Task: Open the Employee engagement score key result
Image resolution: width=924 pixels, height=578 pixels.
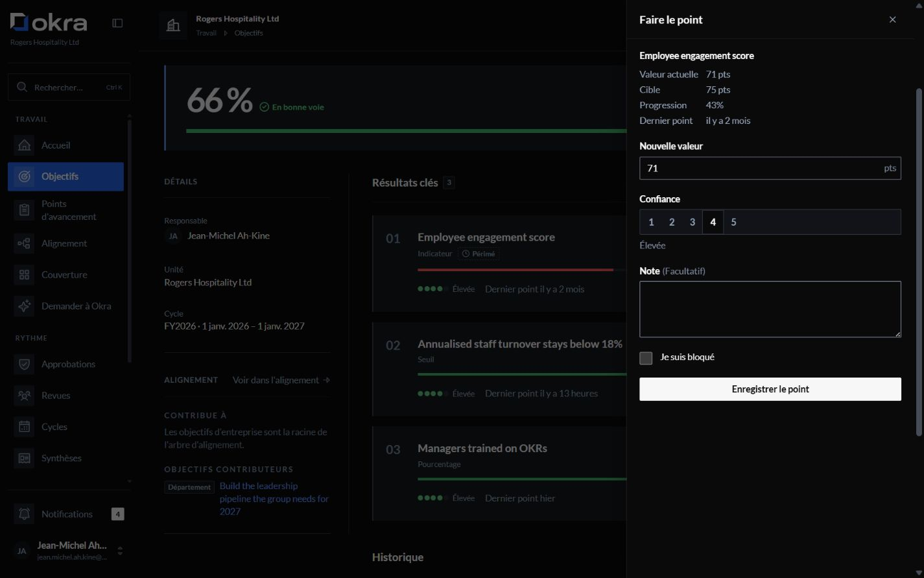Action: [486, 237]
